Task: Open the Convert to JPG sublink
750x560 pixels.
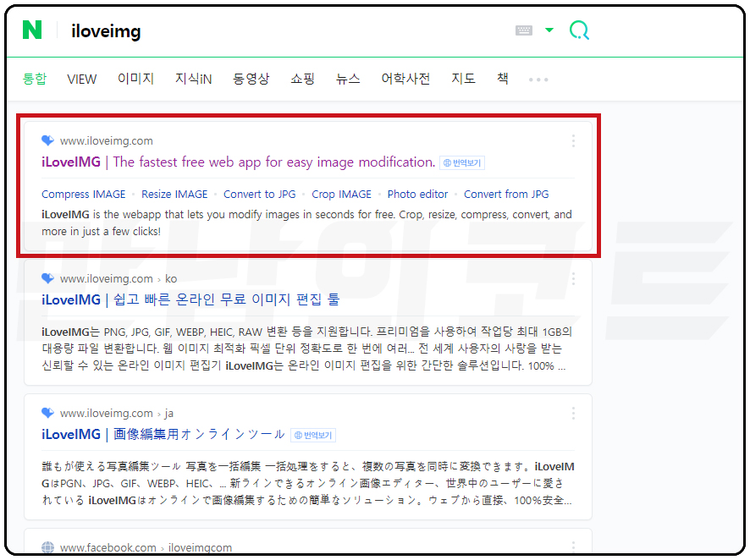Action: (260, 194)
